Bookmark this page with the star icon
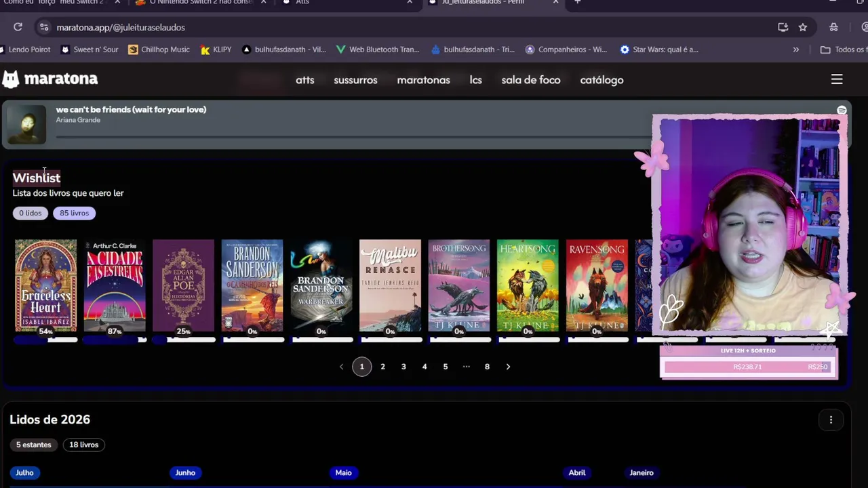The image size is (868, 488). [x=803, y=27]
